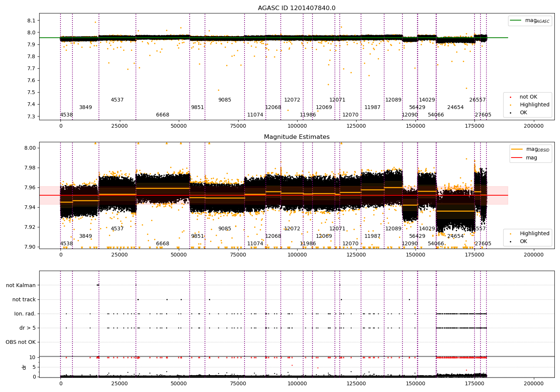Click the '8.1' y-axis tick in the top plot
This screenshot has height=392, width=560.
click(x=31, y=21)
